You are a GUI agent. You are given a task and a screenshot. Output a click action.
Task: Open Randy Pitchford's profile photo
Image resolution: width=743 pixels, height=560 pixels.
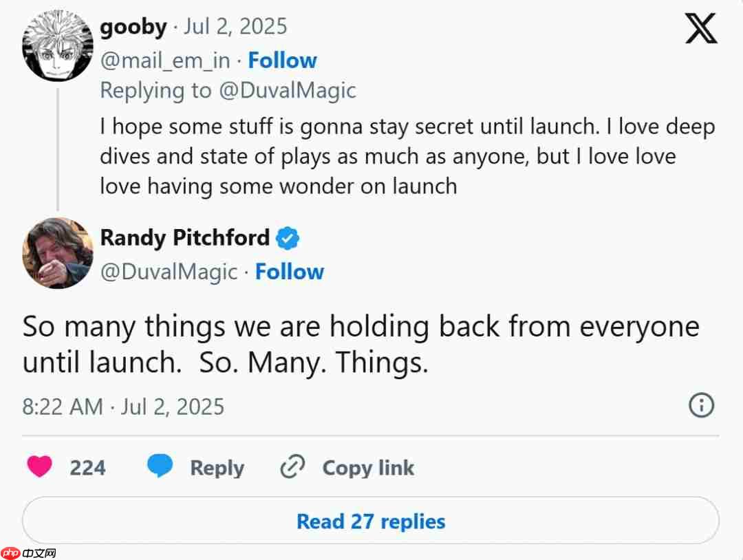[57, 253]
